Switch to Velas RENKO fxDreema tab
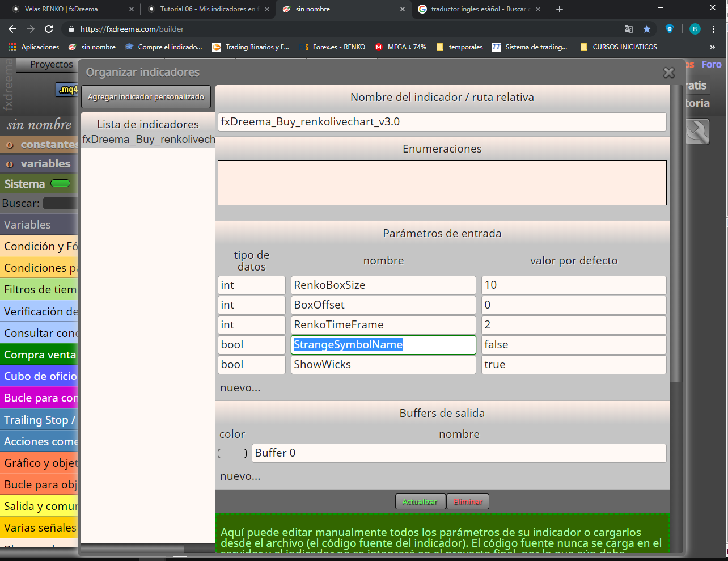728x561 pixels. click(x=70, y=9)
